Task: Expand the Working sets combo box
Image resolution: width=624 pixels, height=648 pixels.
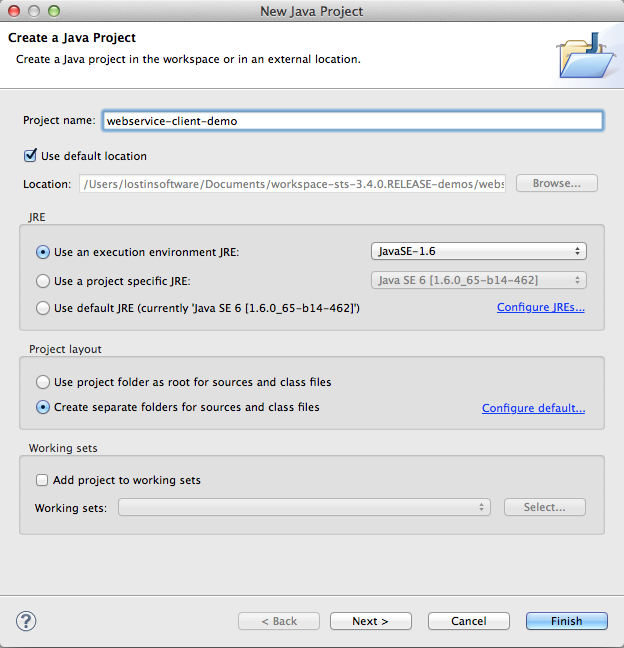Action: click(x=304, y=507)
